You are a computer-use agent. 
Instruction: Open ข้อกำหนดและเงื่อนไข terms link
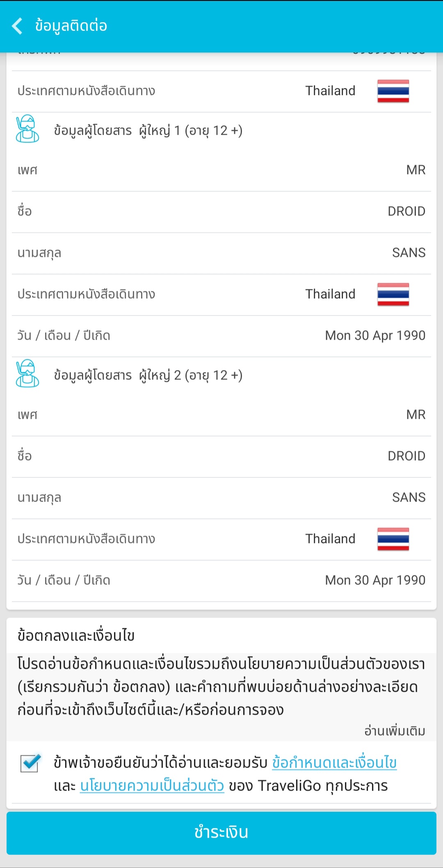click(334, 763)
